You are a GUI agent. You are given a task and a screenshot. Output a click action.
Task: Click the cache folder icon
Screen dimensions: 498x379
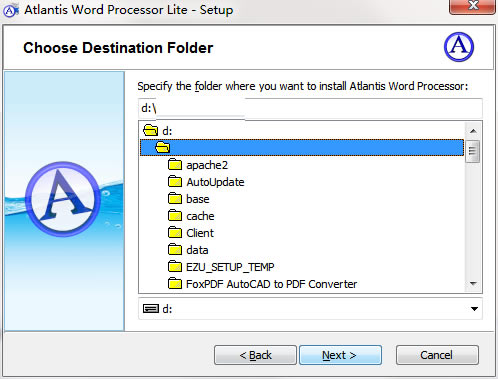(x=175, y=216)
